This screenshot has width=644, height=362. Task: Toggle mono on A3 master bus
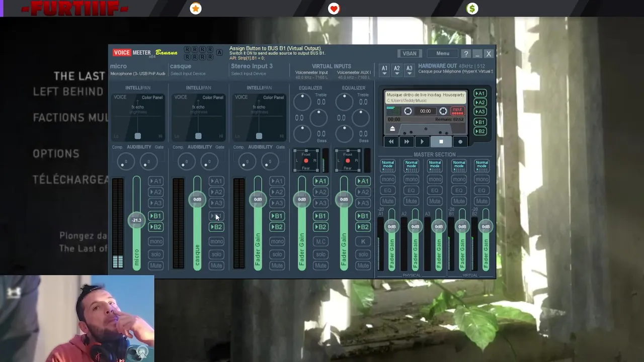tap(435, 179)
